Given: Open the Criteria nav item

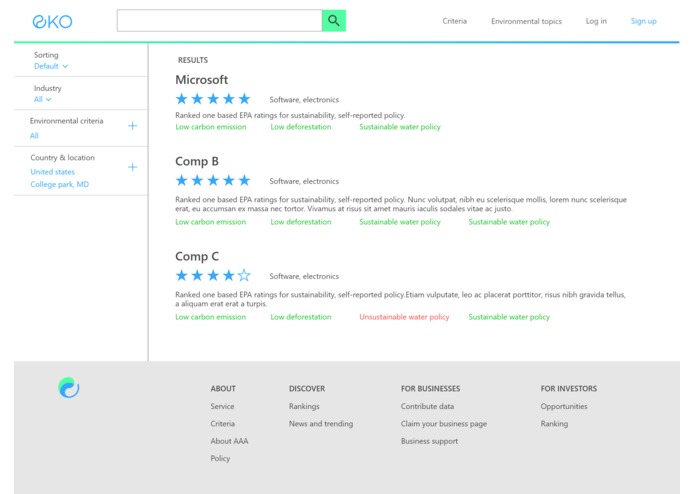Looking at the screenshot, I should [454, 21].
